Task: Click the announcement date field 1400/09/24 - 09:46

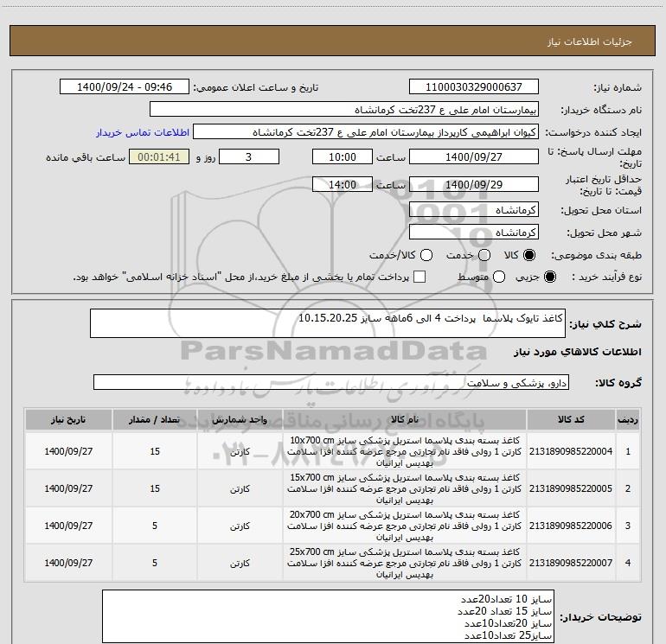Action: click(x=125, y=87)
